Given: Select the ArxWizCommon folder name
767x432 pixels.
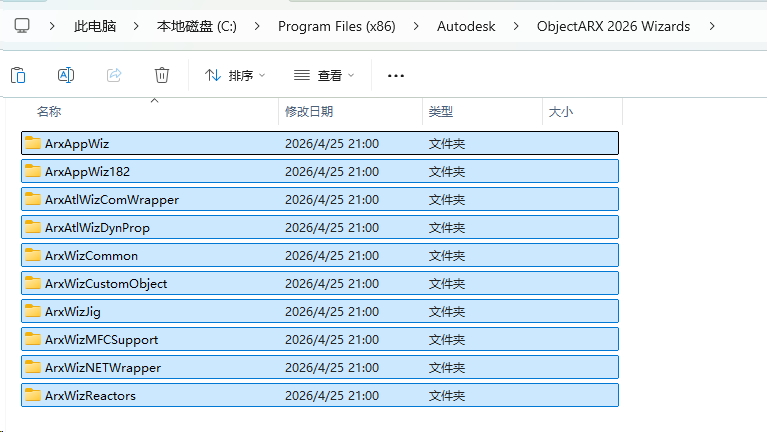Looking at the screenshot, I should pyautogui.click(x=91, y=255).
